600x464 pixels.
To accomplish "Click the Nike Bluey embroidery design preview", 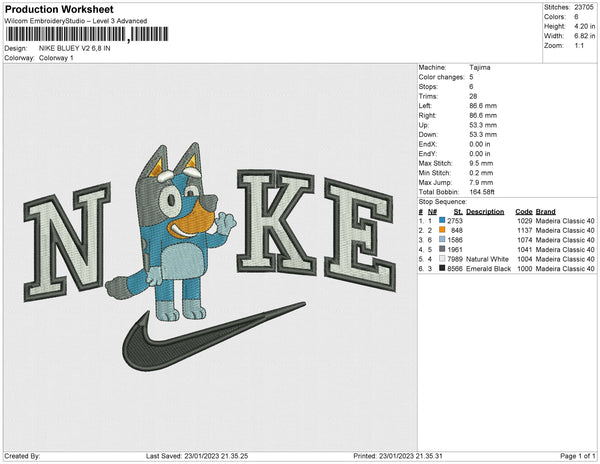I will (210, 257).
